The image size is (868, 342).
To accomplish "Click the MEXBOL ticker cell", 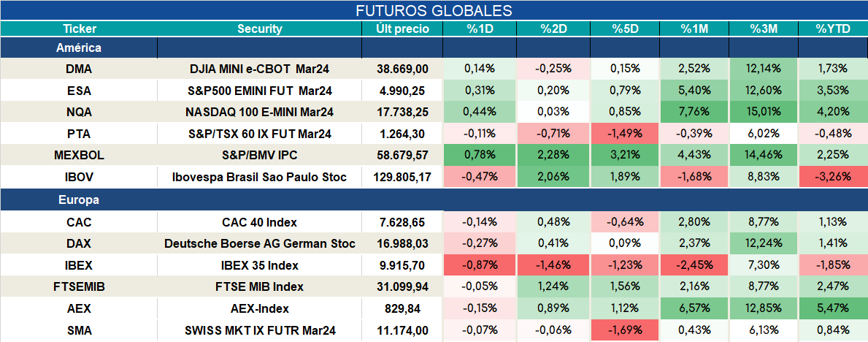I will (x=79, y=156).
